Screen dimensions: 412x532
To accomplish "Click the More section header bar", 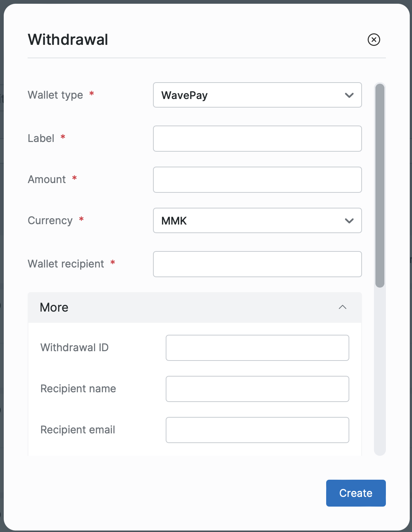I will pyautogui.click(x=187, y=307).
